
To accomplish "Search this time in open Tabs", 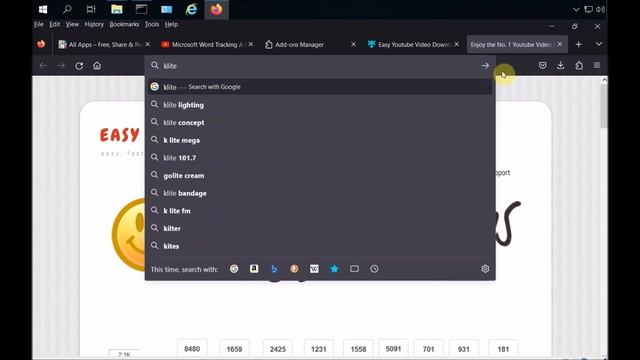I will [x=354, y=269].
